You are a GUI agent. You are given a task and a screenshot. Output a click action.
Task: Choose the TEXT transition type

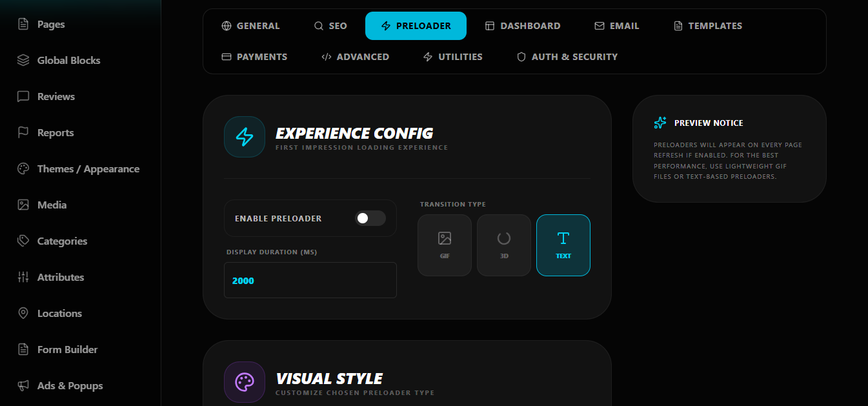click(x=563, y=245)
